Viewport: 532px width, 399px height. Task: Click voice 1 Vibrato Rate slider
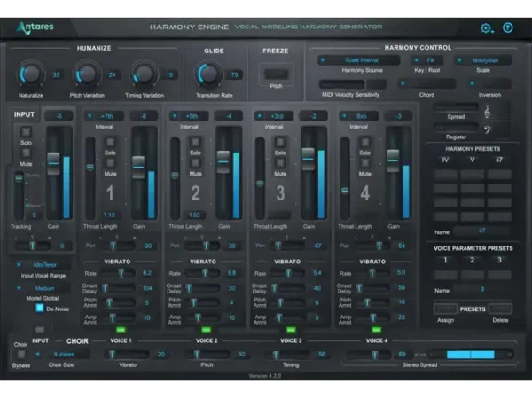click(x=118, y=273)
